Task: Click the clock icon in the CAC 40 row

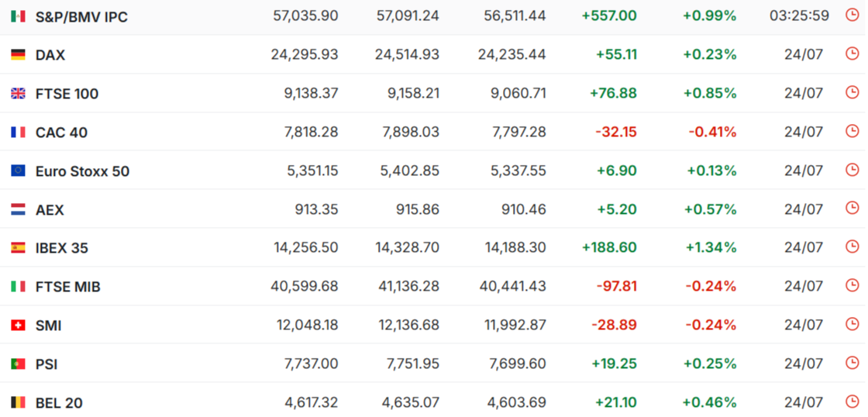Action: coord(852,131)
